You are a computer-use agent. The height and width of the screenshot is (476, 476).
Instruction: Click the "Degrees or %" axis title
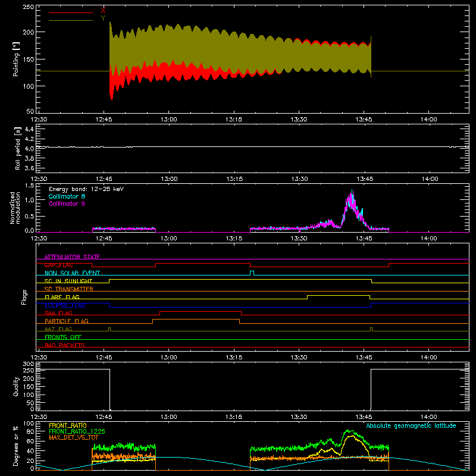16,446
